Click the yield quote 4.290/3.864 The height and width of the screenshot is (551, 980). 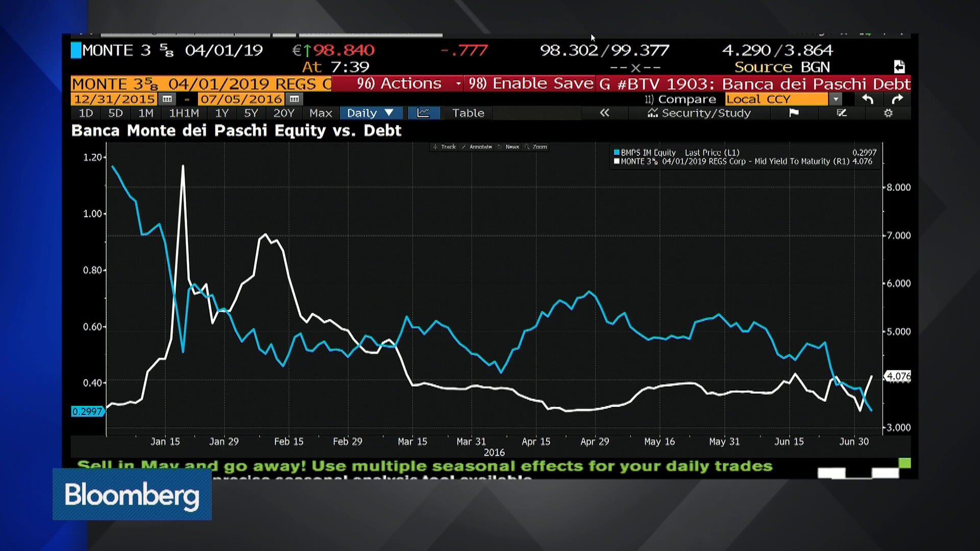[x=777, y=50]
